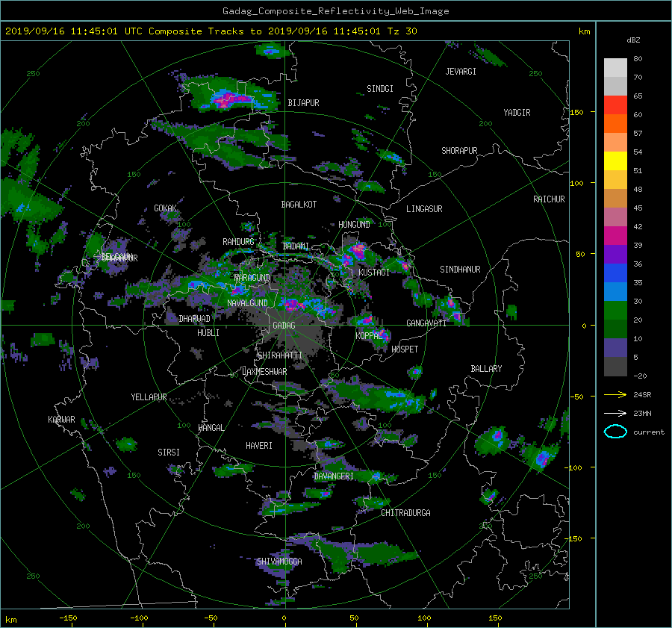Click the SHORAPUR label
This screenshot has width=672, height=628.
tap(459, 151)
